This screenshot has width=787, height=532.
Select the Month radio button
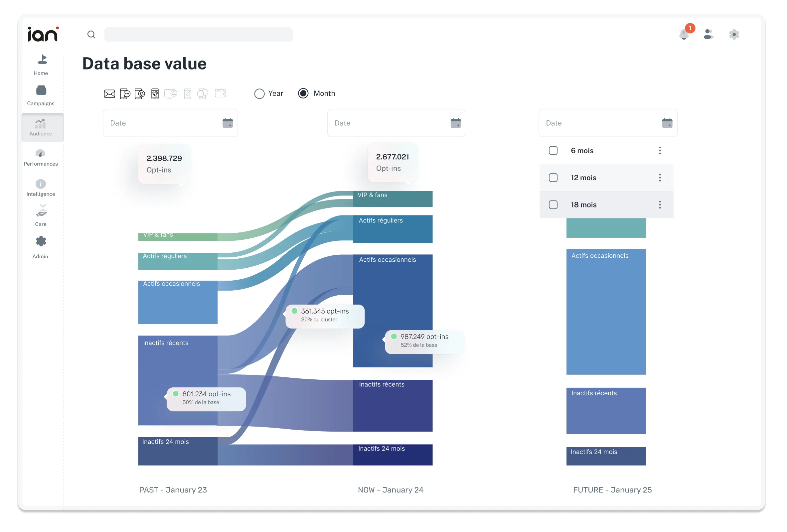[303, 93]
